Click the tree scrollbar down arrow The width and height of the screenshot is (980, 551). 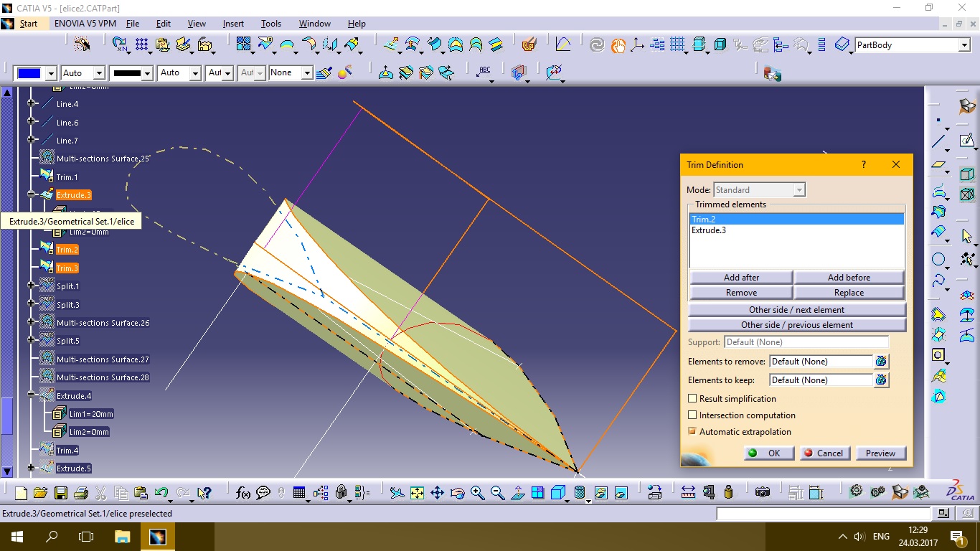pos(7,471)
